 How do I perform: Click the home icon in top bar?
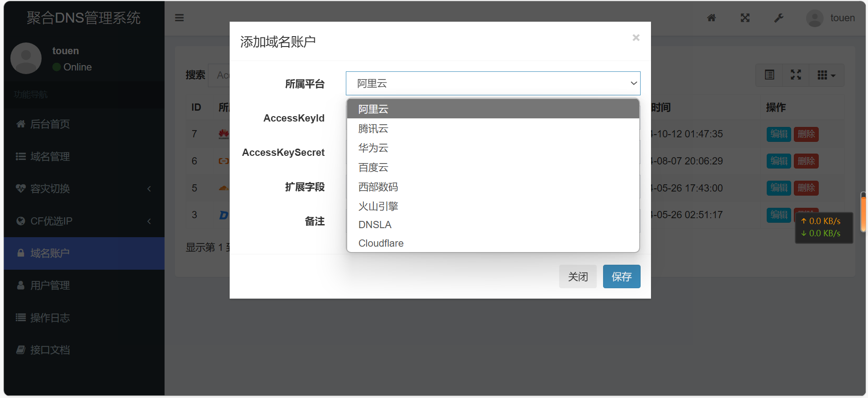(x=711, y=18)
